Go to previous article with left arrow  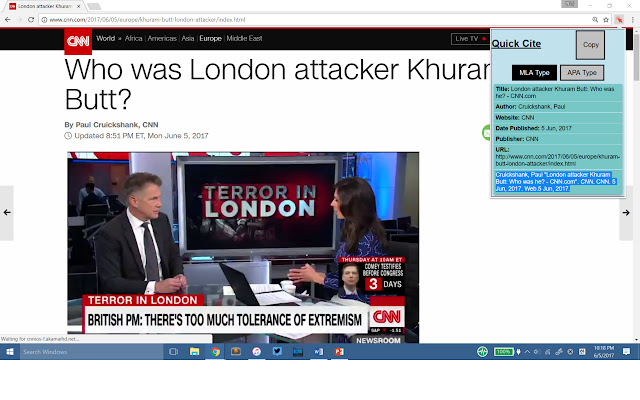[x=7, y=213]
